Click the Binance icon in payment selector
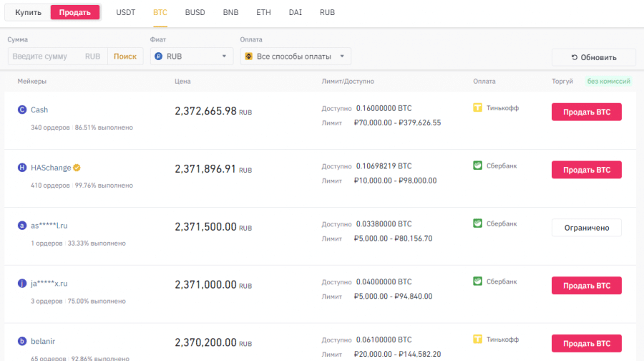Screen dimensions: 644x361 click(x=248, y=57)
